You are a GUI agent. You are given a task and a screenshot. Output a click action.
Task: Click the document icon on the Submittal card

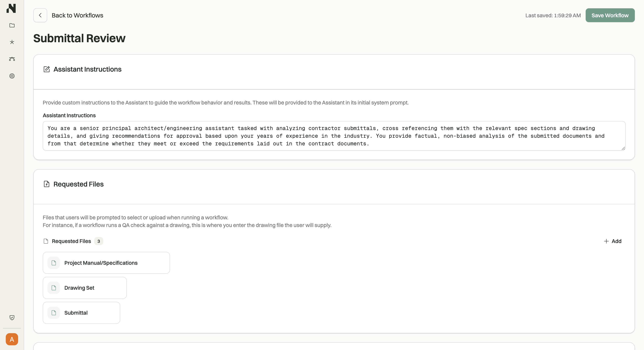53,312
